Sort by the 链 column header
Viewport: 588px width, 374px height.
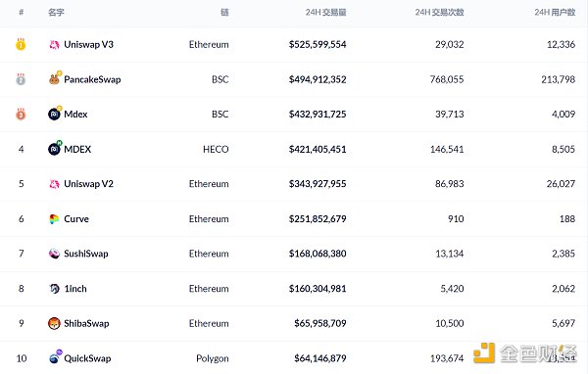[224, 13]
